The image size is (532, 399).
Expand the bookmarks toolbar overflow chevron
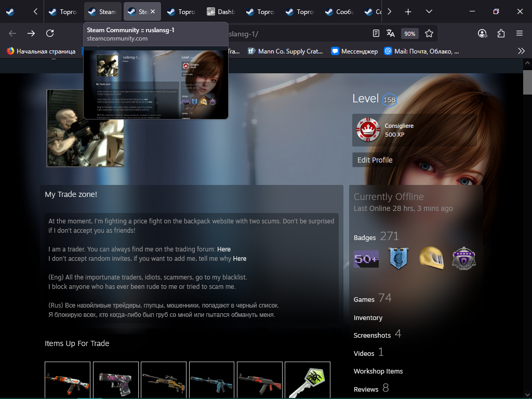pyautogui.click(x=521, y=51)
